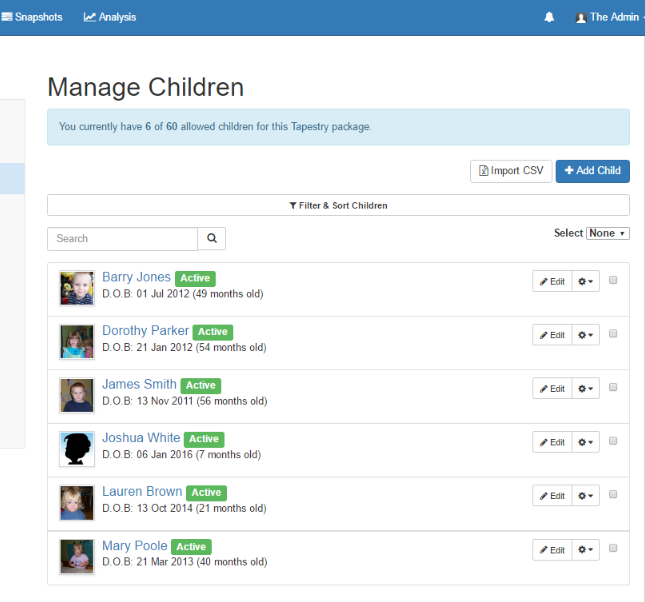Open James Smith profile link
Screen dimensions: 645x602
[139, 384]
